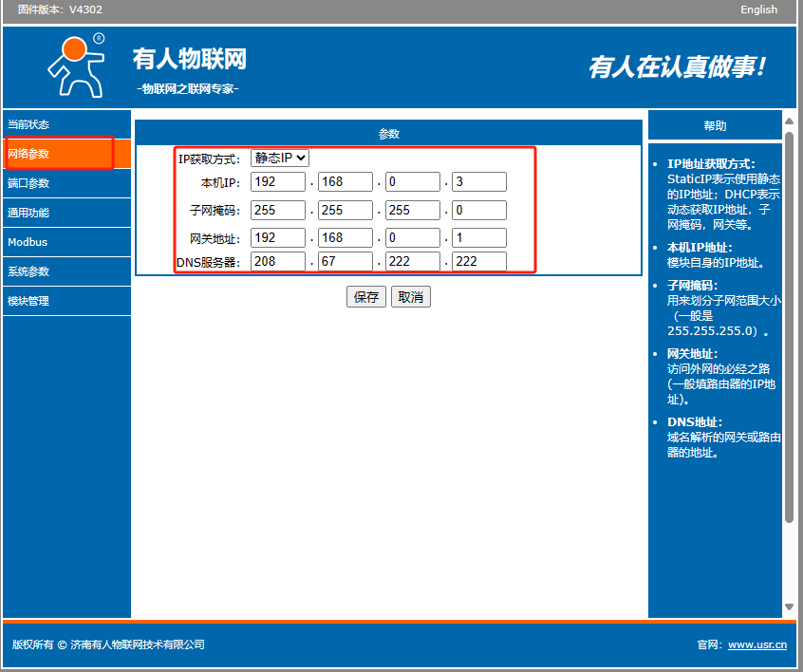
Task: Navigate to 系统参数 page
Action: 28,271
